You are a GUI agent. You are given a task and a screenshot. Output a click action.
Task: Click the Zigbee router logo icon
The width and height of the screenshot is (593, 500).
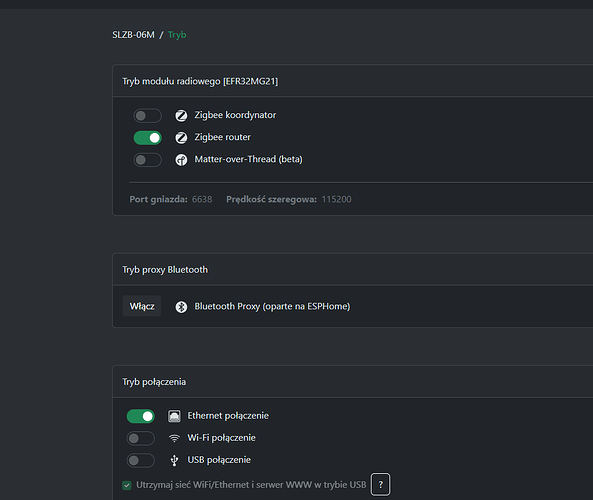[x=181, y=138]
